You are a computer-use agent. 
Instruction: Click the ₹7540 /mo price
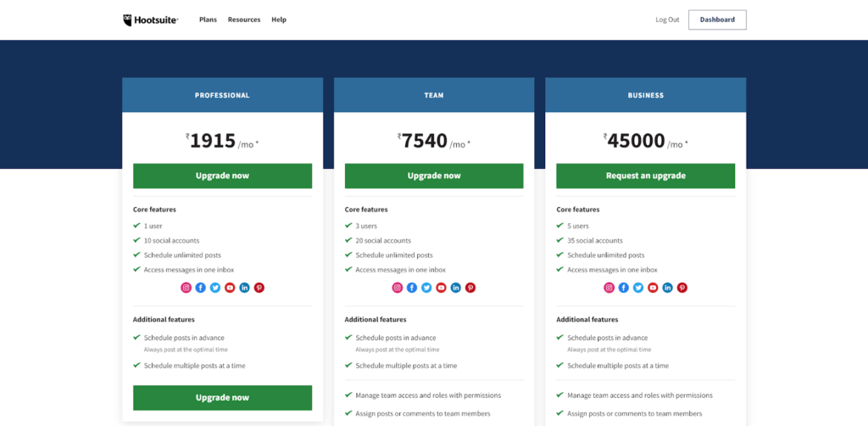[434, 141]
